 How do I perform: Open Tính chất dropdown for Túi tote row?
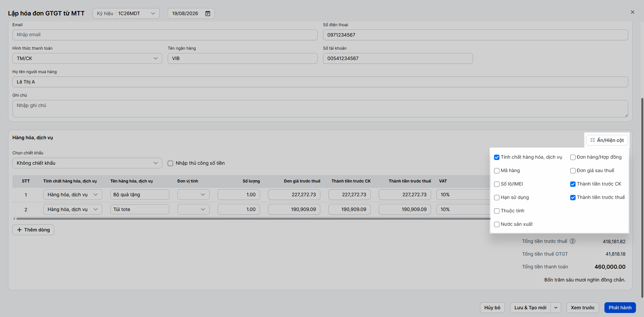click(73, 209)
